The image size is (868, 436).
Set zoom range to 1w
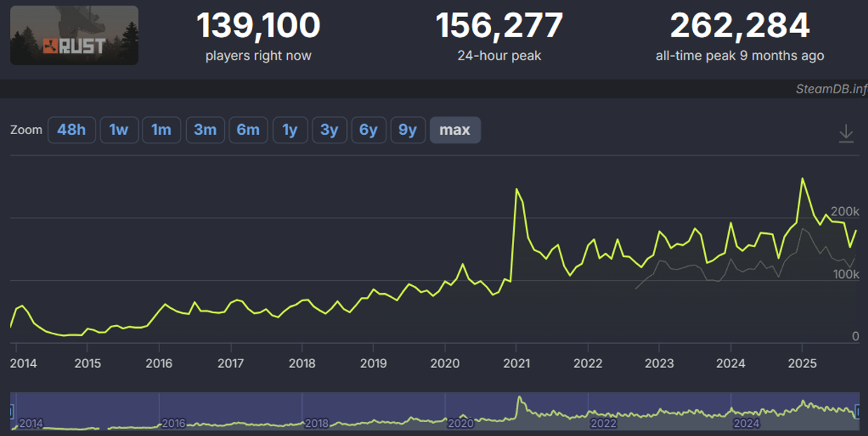(x=119, y=130)
